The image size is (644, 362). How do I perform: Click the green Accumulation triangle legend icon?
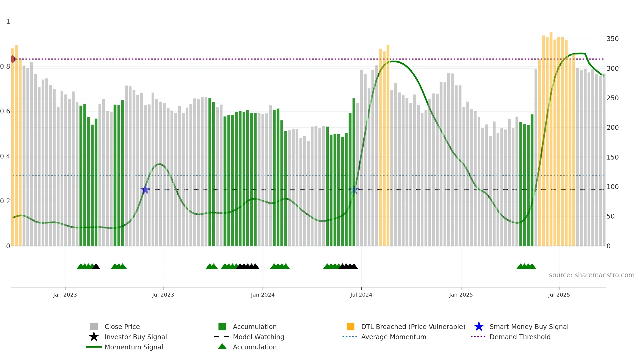pos(222,346)
